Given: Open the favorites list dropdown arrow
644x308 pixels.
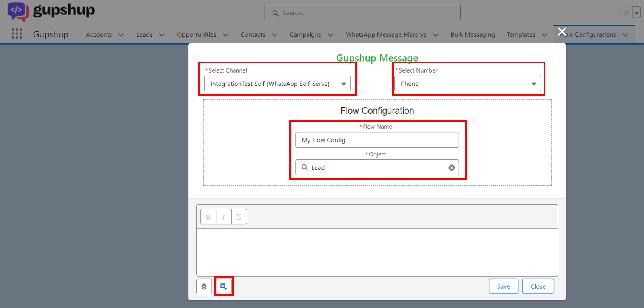Looking at the screenshot, I should pyautogui.click(x=636, y=13).
